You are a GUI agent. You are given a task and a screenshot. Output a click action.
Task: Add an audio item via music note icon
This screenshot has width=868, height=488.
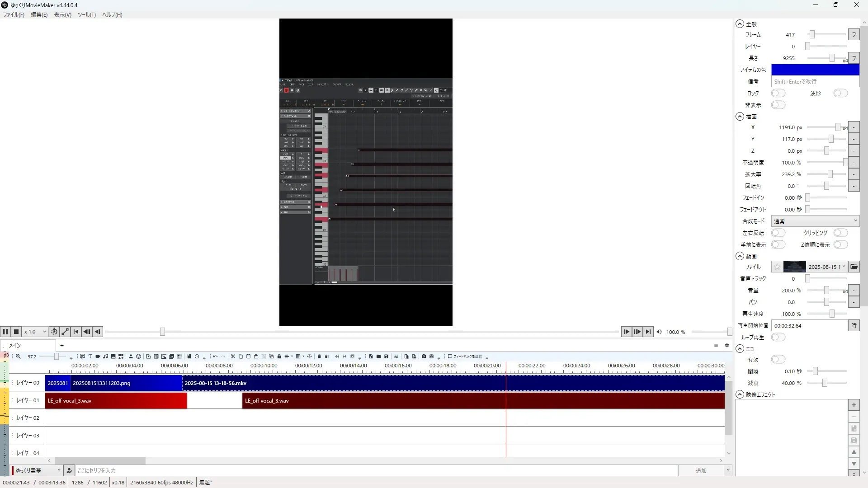click(105, 357)
